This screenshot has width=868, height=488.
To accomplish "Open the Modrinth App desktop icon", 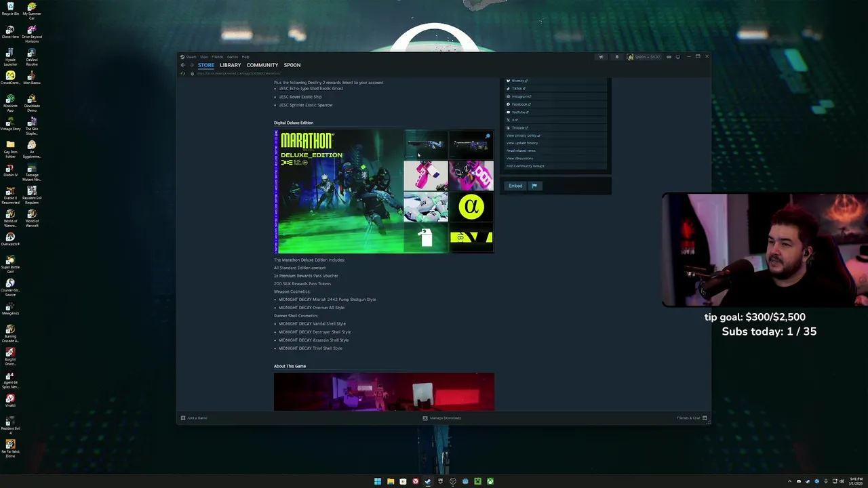I will tap(10, 102).
